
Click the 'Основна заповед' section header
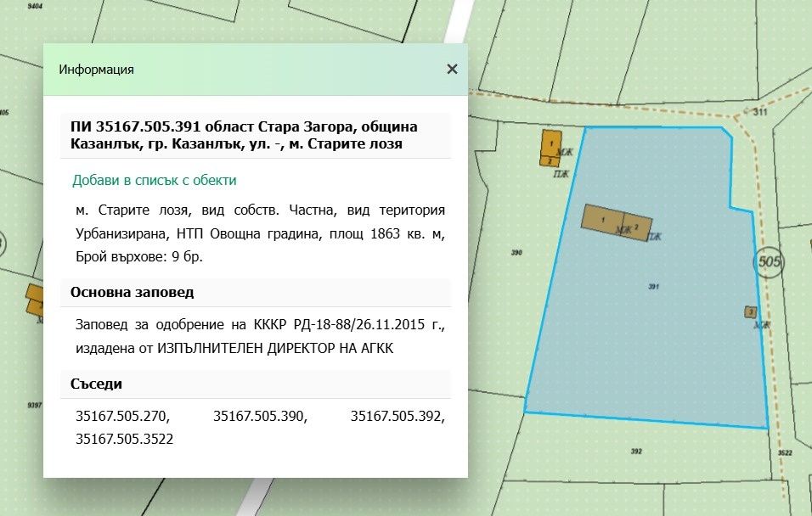click(x=132, y=293)
